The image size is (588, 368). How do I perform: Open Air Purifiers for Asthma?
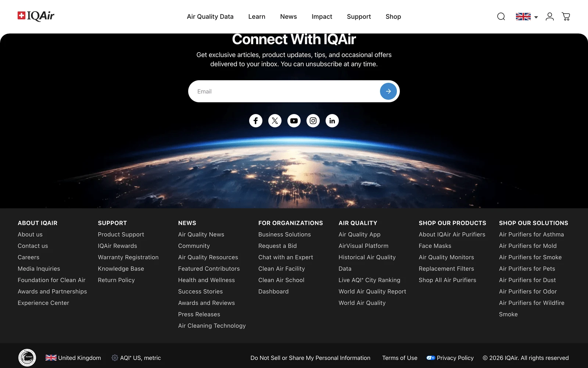pos(531,234)
